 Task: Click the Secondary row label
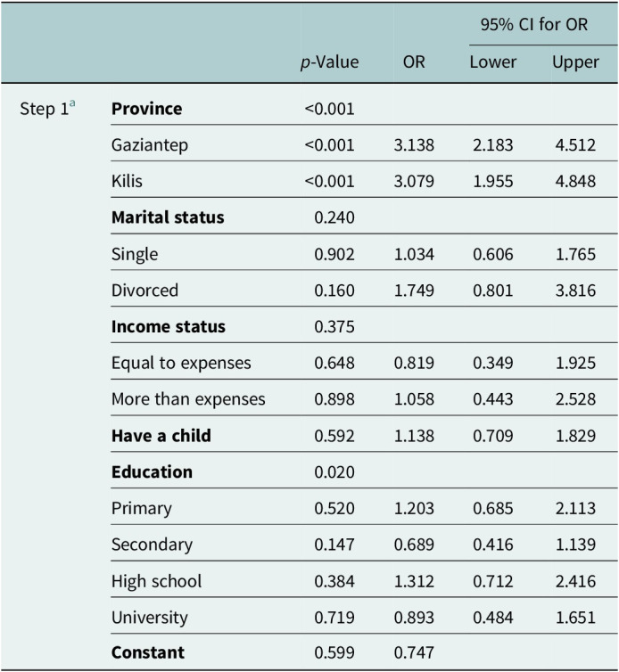click(x=152, y=545)
